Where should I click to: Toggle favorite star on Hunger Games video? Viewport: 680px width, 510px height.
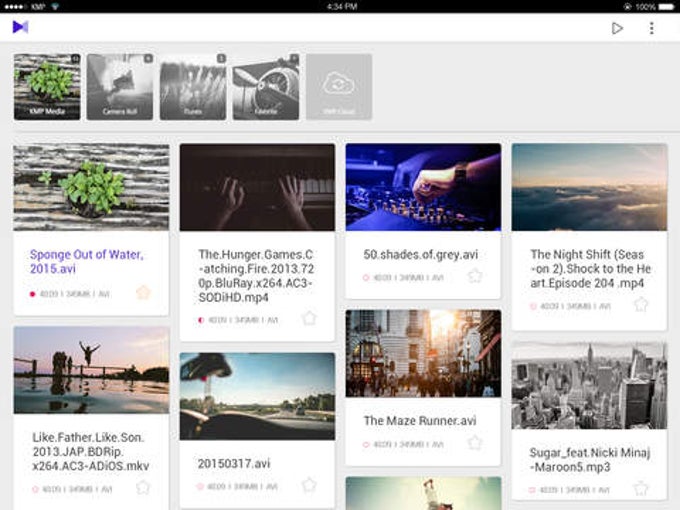click(309, 318)
